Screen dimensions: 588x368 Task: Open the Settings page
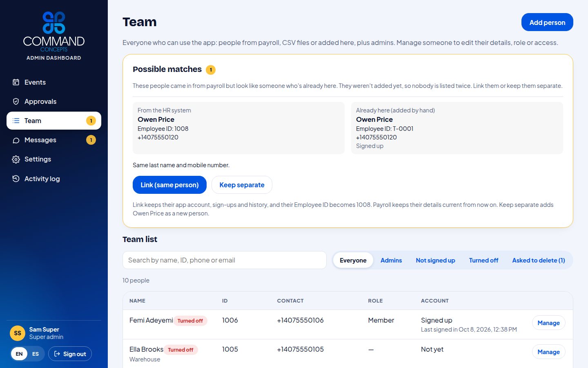tap(54, 159)
